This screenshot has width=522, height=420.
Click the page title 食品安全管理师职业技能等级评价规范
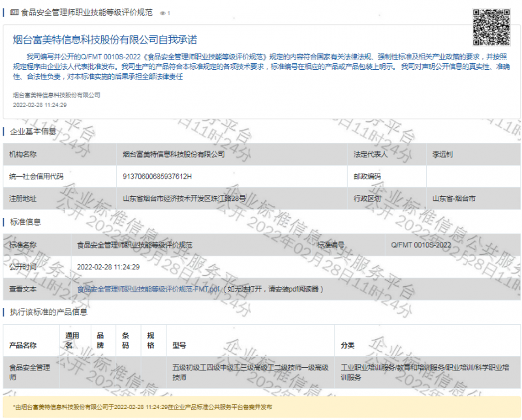click(x=87, y=12)
